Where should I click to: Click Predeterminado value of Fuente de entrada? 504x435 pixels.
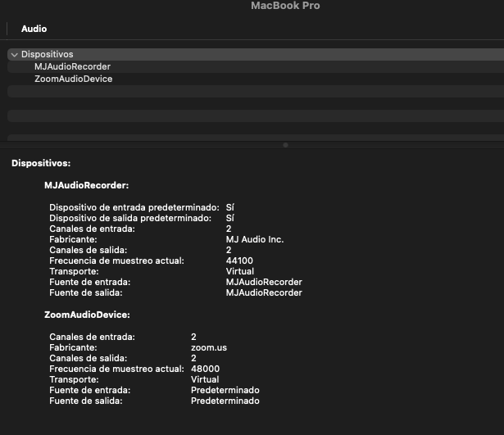coord(225,390)
